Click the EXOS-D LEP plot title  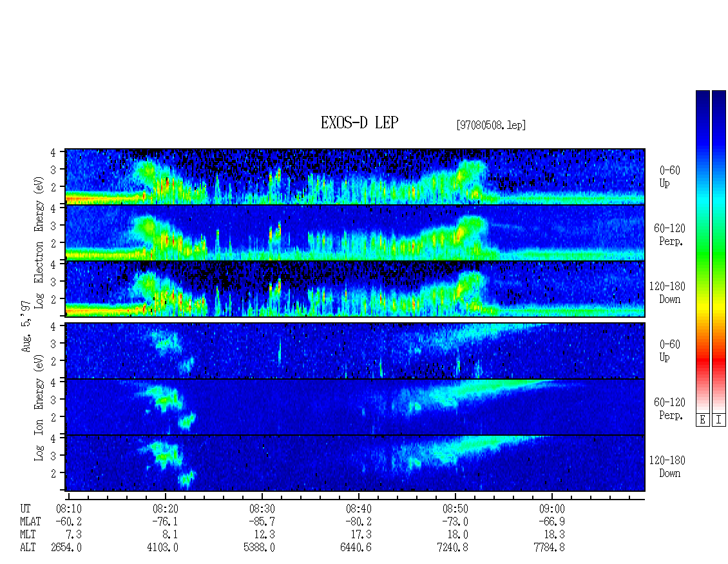[359, 123]
